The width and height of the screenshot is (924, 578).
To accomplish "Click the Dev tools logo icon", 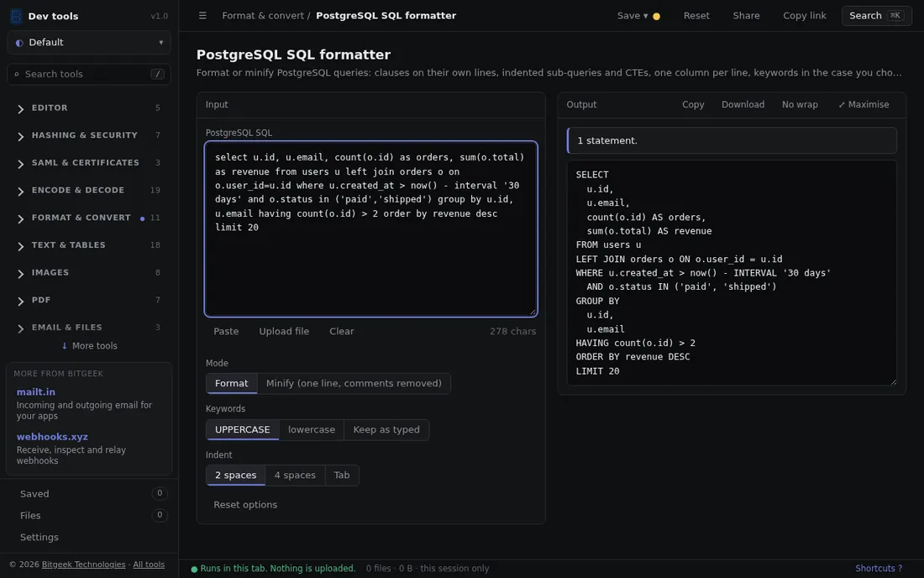I will (x=17, y=16).
